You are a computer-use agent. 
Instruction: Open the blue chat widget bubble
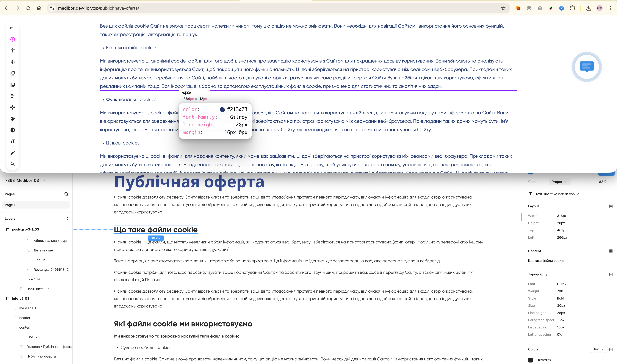pos(587,67)
